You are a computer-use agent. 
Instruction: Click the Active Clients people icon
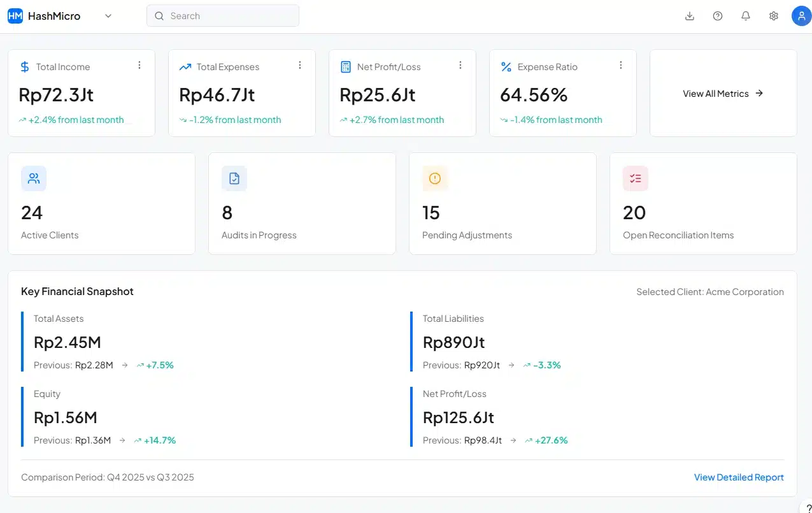click(34, 178)
